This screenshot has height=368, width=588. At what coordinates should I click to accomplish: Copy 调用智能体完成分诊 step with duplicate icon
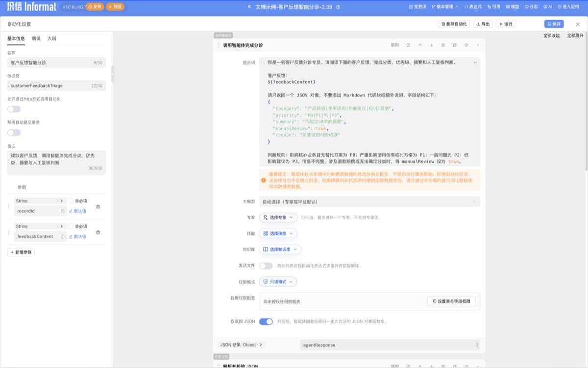455,45
